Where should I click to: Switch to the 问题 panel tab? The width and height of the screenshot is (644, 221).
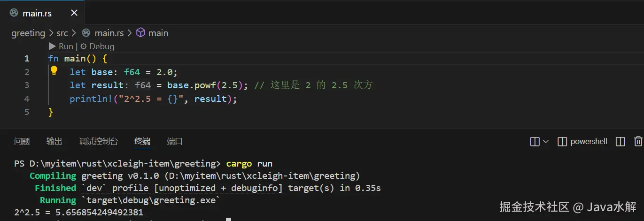point(22,141)
